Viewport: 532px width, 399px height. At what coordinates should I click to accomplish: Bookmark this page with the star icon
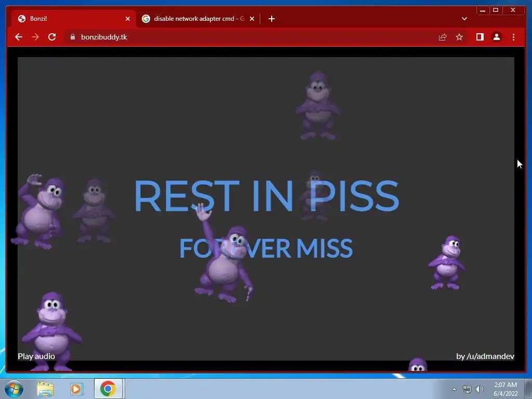459,37
